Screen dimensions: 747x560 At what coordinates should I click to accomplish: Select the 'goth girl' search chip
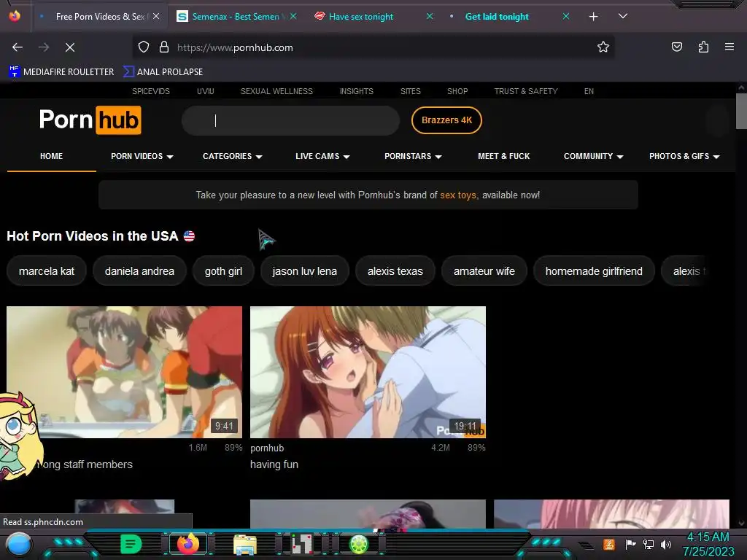(x=223, y=271)
